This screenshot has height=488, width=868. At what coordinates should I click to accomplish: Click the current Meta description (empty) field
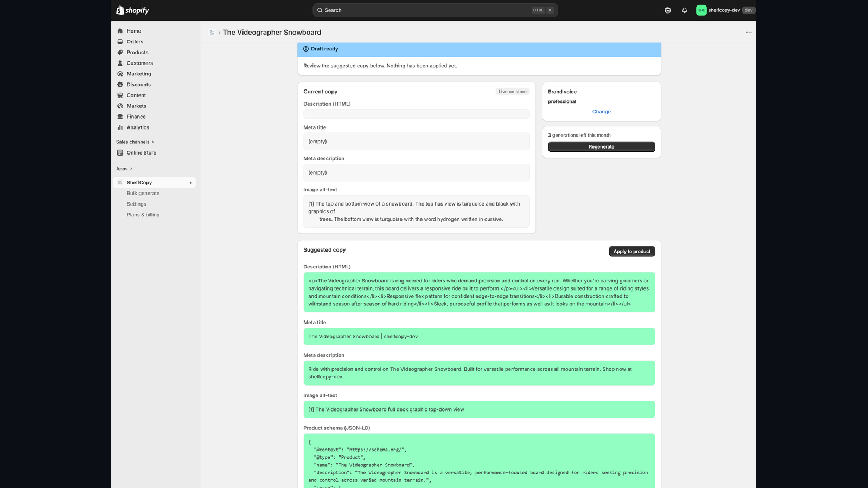click(x=417, y=172)
